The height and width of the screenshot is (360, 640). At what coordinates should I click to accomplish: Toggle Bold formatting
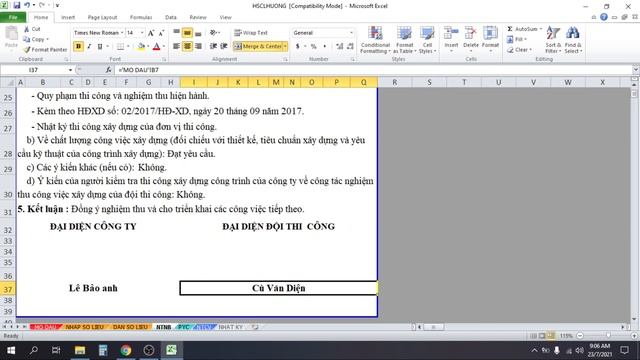(78, 47)
